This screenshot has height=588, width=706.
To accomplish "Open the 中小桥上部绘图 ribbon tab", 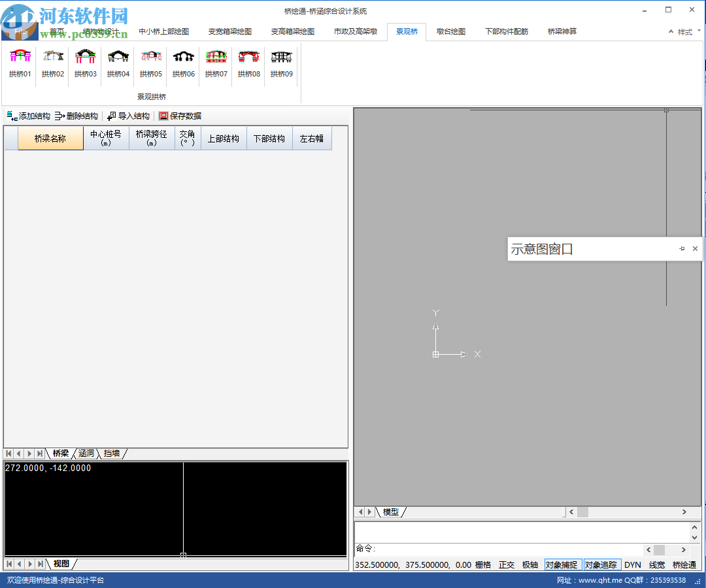I will click(x=164, y=31).
